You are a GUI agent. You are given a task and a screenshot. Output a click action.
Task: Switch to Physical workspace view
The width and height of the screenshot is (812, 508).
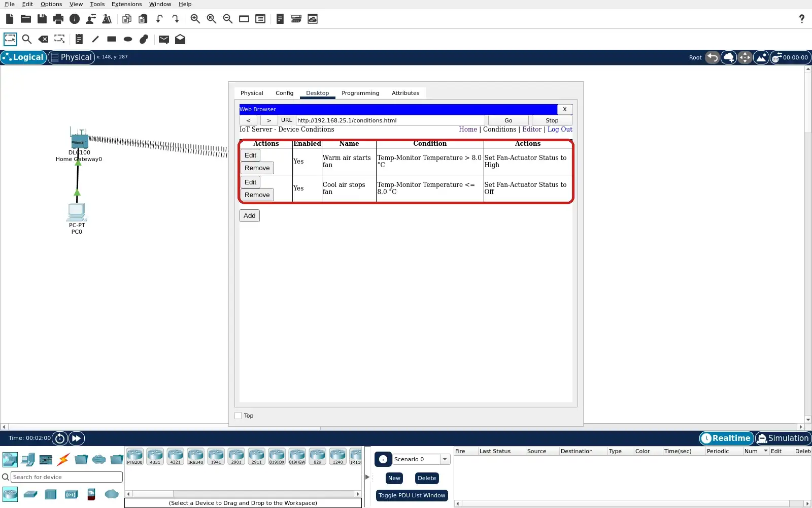71,57
